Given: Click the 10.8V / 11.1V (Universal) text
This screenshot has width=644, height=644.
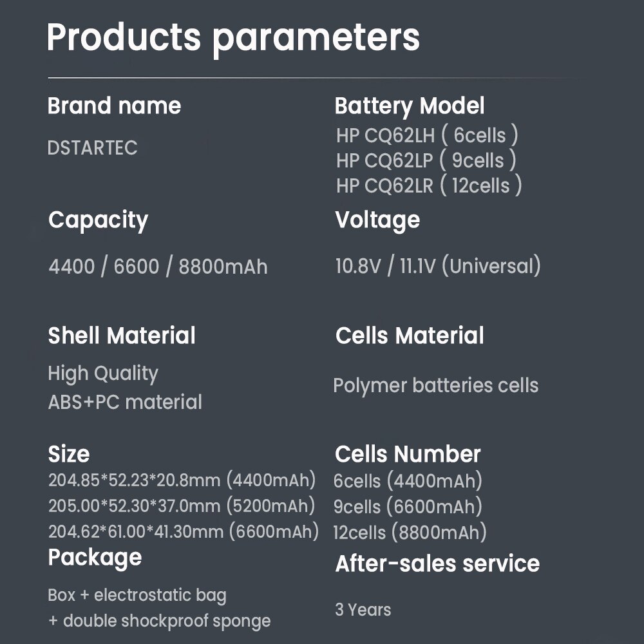Looking at the screenshot, I should coord(438,266).
